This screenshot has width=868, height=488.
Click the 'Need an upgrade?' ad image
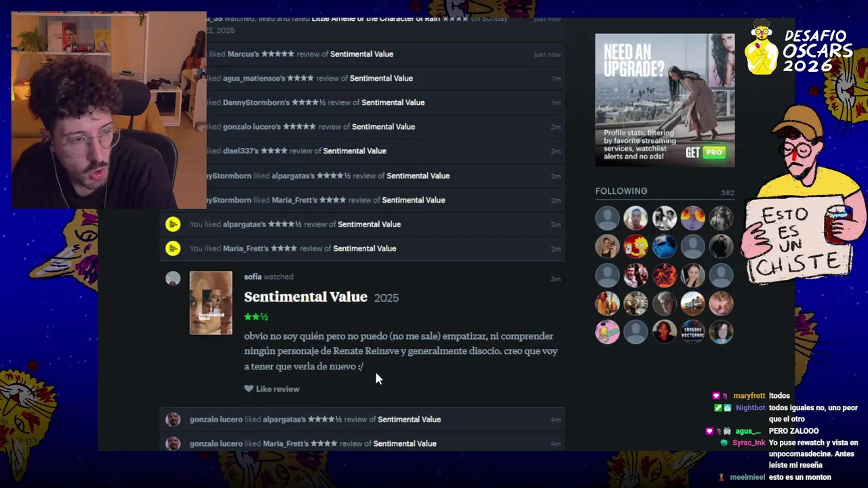pos(665,100)
